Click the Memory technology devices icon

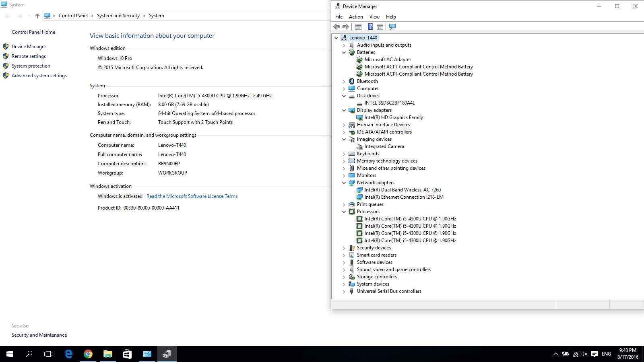click(x=352, y=161)
